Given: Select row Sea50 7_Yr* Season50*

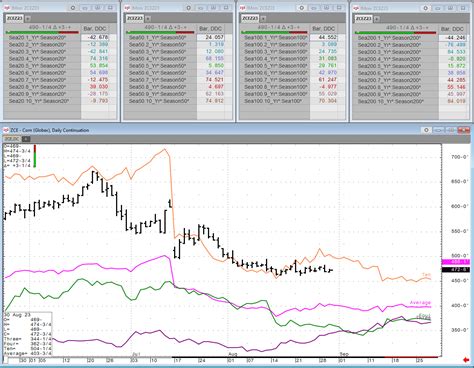Looking at the screenshot, I should point(161,80).
